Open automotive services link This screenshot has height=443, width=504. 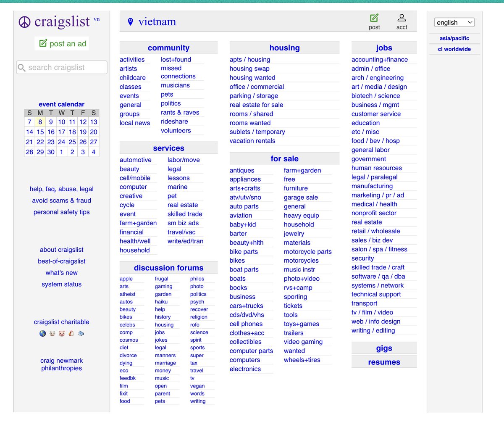[x=136, y=160]
